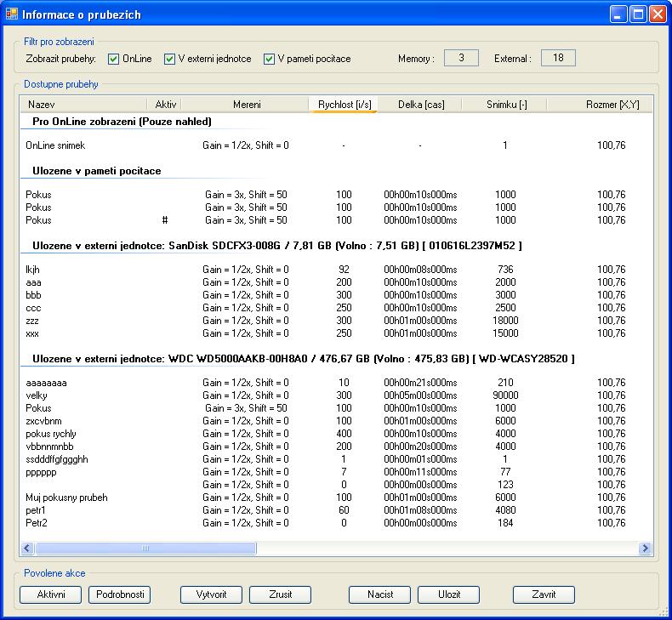Screen dimensions: 672x620
Task: Click the SanDisk SDCFX3-008G group header
Action: click(277, 246)
